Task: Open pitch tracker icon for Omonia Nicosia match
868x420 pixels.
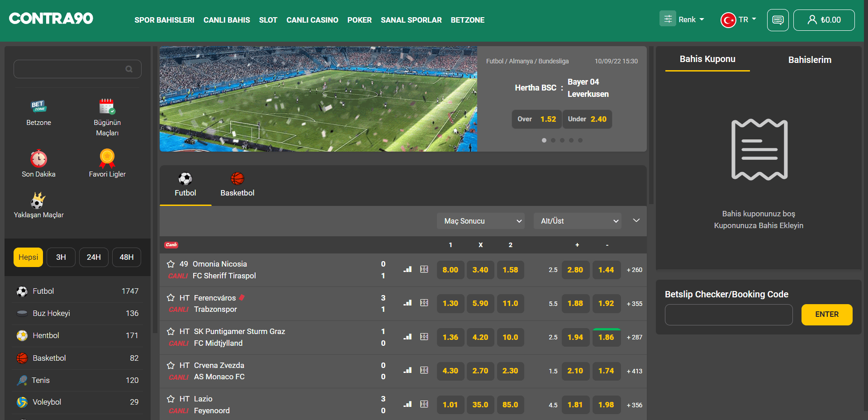Action: point(424,269)
